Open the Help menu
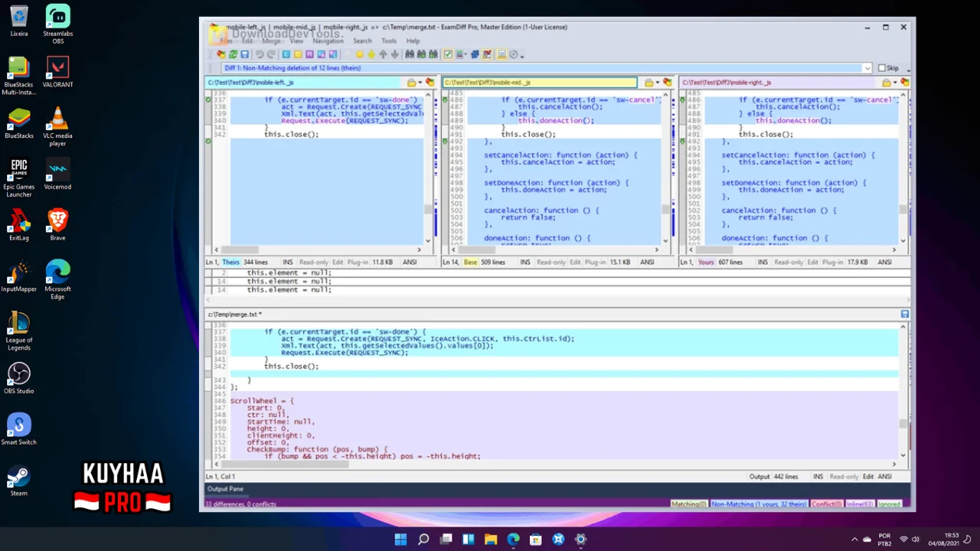This screenshot has width=980, height=551. [x=413, y=41]
